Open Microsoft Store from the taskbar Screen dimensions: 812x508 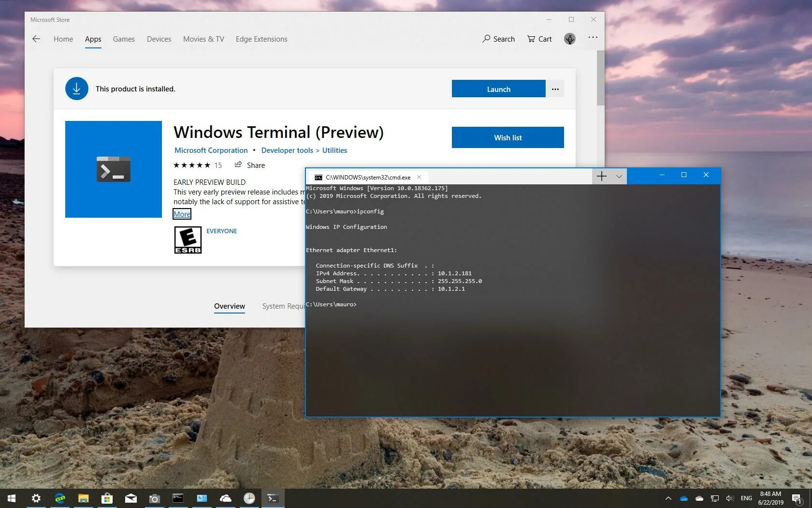(x=107, y=498)
